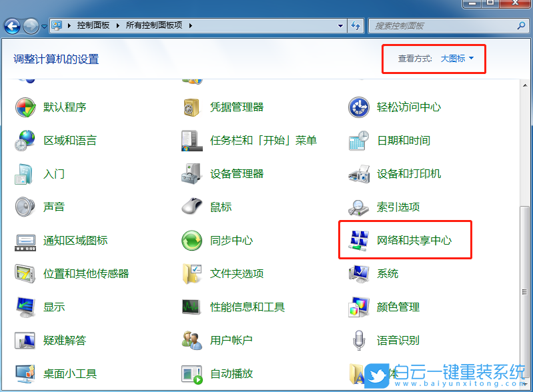Viewport: 533px width, 392px height.
Task: Click the 网络和共享中心 link text
Action: click(x=414, y=241)
